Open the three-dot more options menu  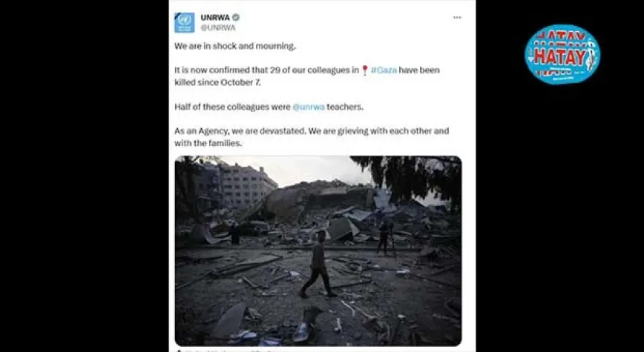457,17
